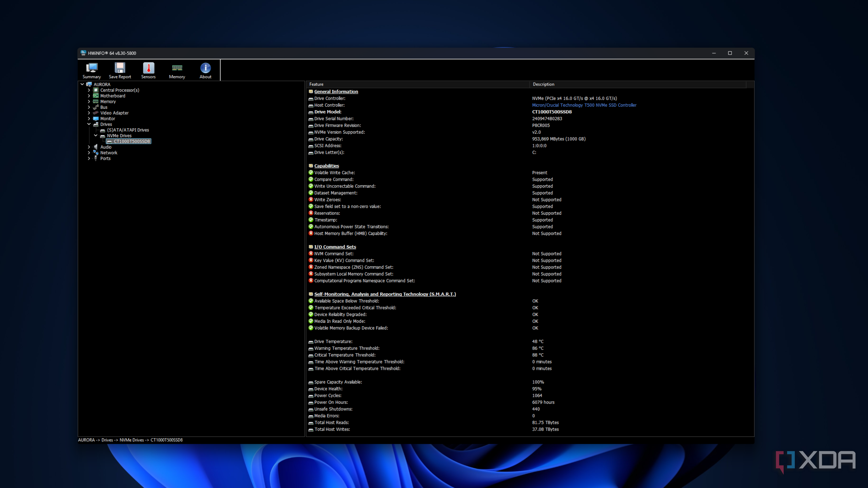Click the HWiNFO app icon in title bar
This screenshot has height=488, width=868.
[x=83, y=53]
